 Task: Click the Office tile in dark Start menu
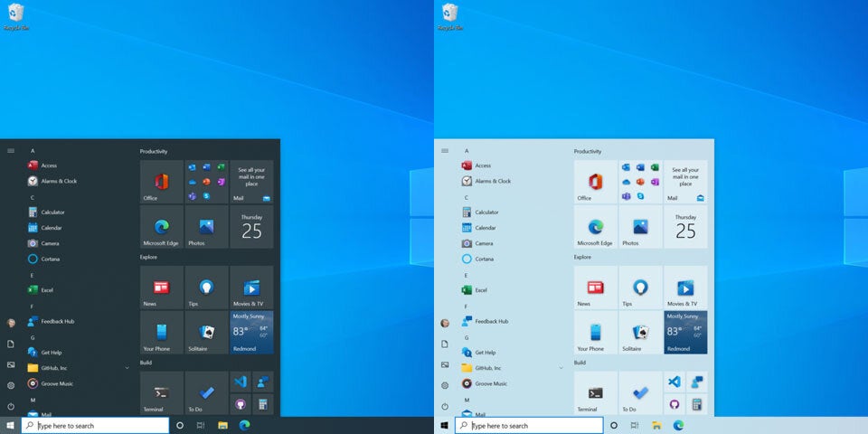coord(162,182)
